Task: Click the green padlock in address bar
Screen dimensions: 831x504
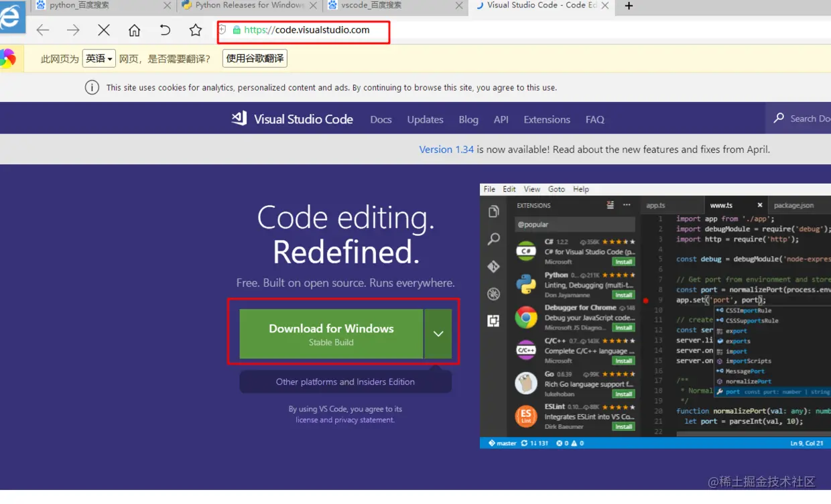Action: click(x=236, y=30)
